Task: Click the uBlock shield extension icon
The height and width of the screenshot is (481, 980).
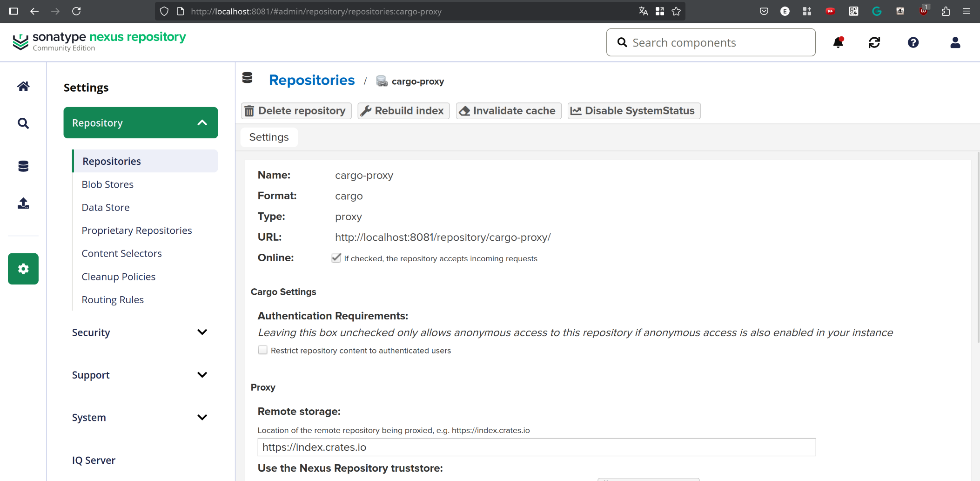Action: (x=923, y=11)
